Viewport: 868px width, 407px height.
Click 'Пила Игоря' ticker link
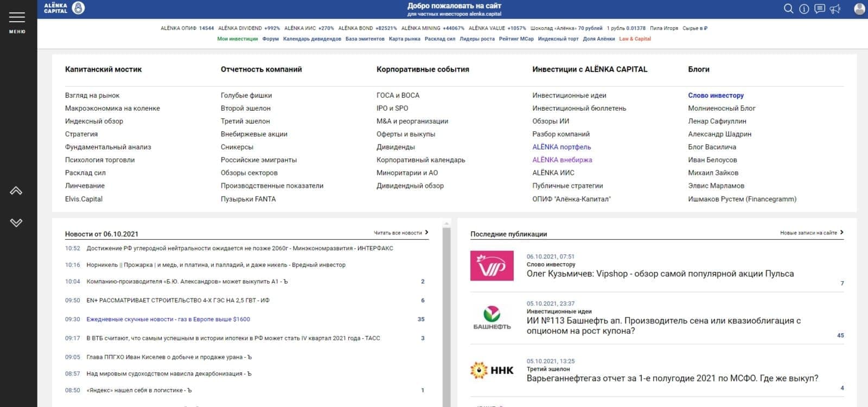[x=664, y=28]
